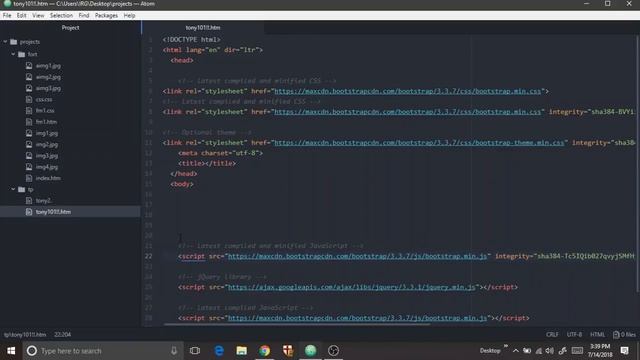Open index.htm file
640x360 pixels.
click(x=48, y=178)
